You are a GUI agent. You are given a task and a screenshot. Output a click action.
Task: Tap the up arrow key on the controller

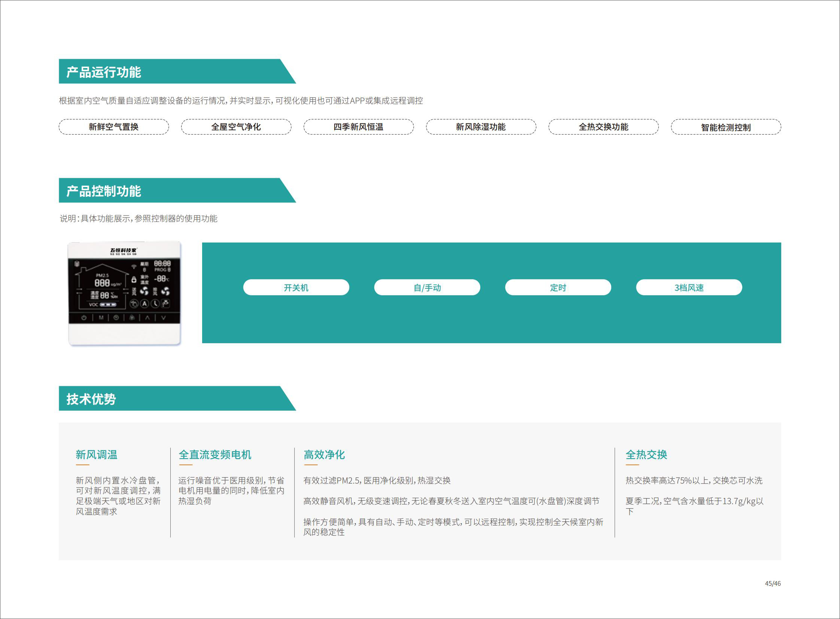[x=148, y=318]
